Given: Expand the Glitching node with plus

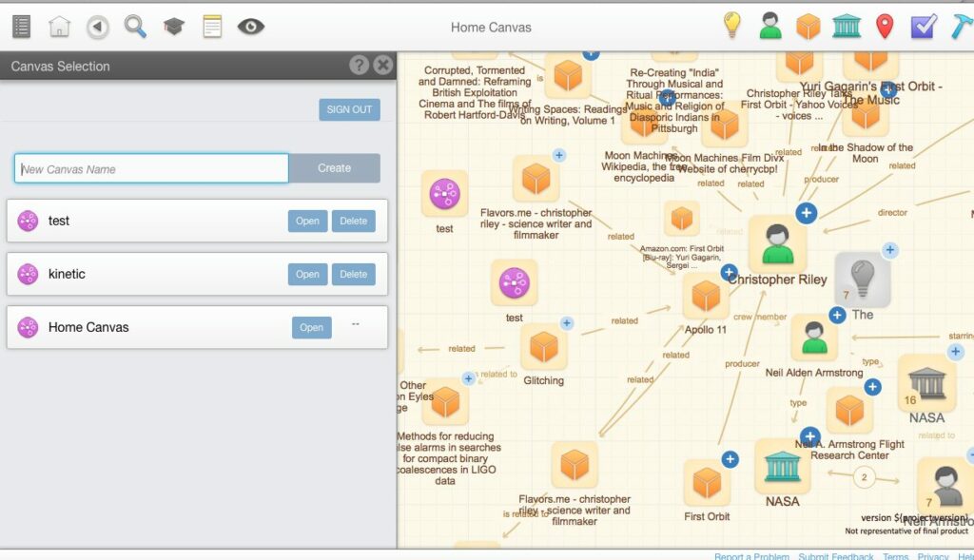Looking at the screenshot, I should click(567, 323).
